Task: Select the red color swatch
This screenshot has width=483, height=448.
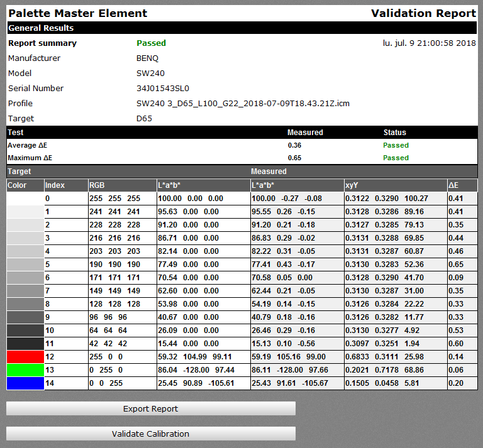Action: pyautogui.click(x=25, y=358)
